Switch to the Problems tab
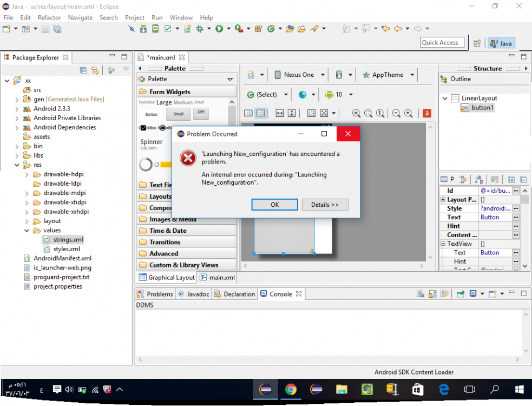This screenshot has height=406, width=532. point(155,294)
